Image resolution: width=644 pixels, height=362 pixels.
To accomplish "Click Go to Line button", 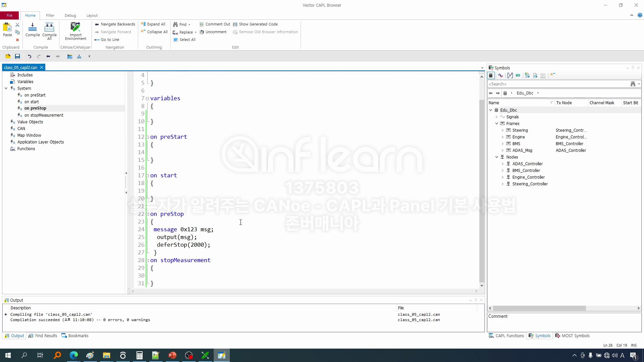I will [107, 40].
